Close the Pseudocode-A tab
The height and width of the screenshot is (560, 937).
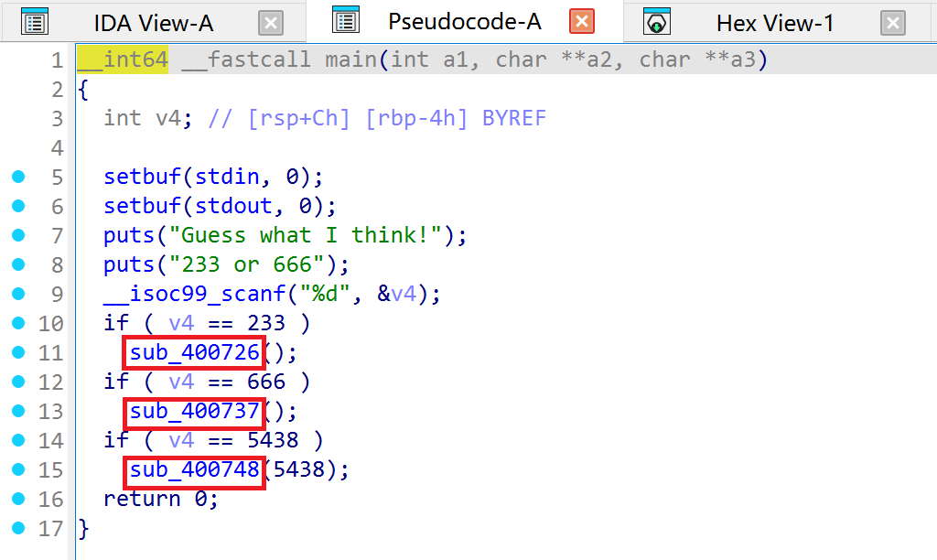[582, 22]
